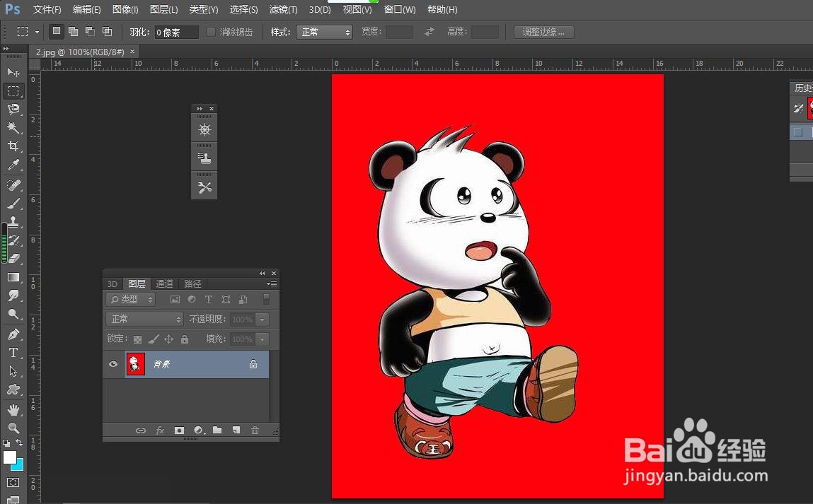The image size is (813, 504).
Task: Select the Eyedropper tool
Action: 13,165
